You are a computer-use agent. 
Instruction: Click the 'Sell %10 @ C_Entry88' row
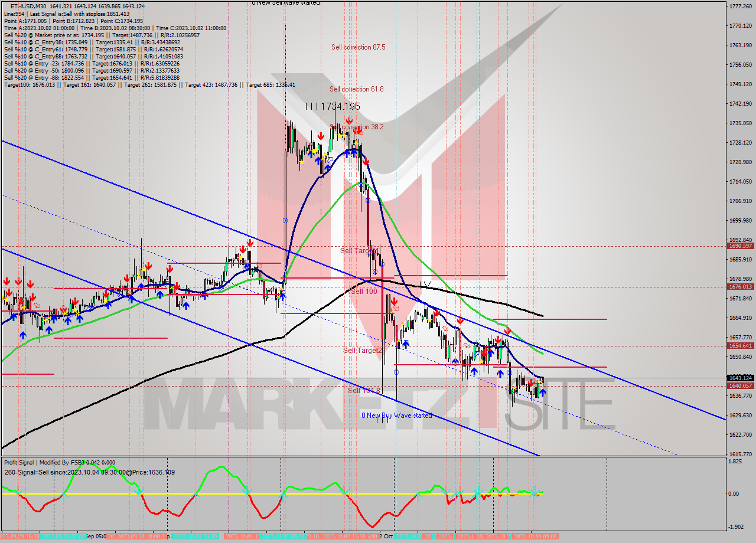click(93, 56)
